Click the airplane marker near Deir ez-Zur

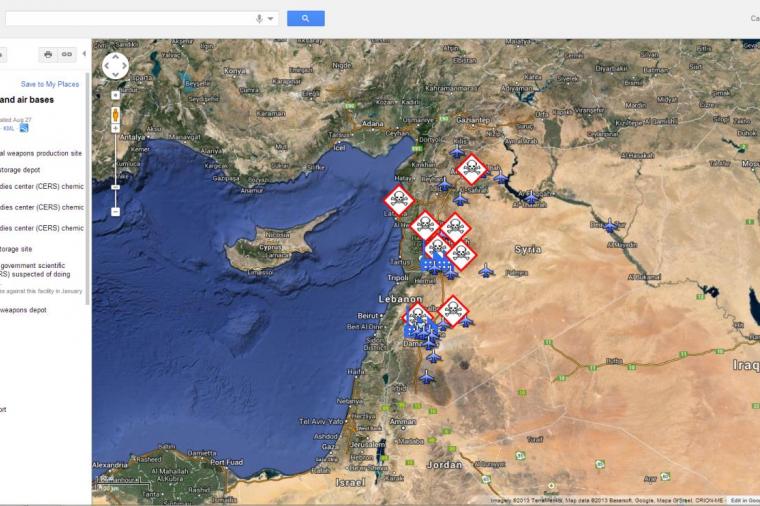click(x=610, y=227)
